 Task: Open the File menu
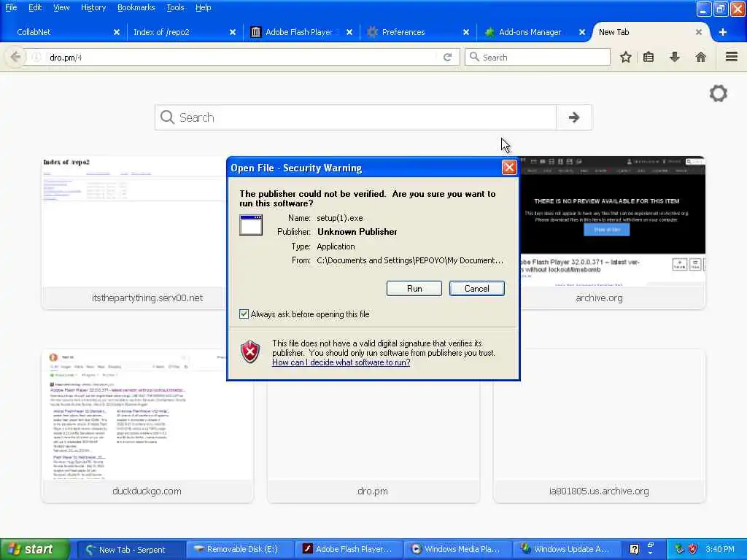tap(11, 7)
